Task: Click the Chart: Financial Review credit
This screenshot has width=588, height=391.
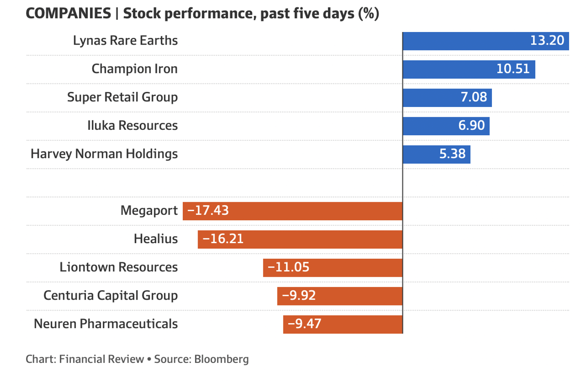Action: coord(85,359)
